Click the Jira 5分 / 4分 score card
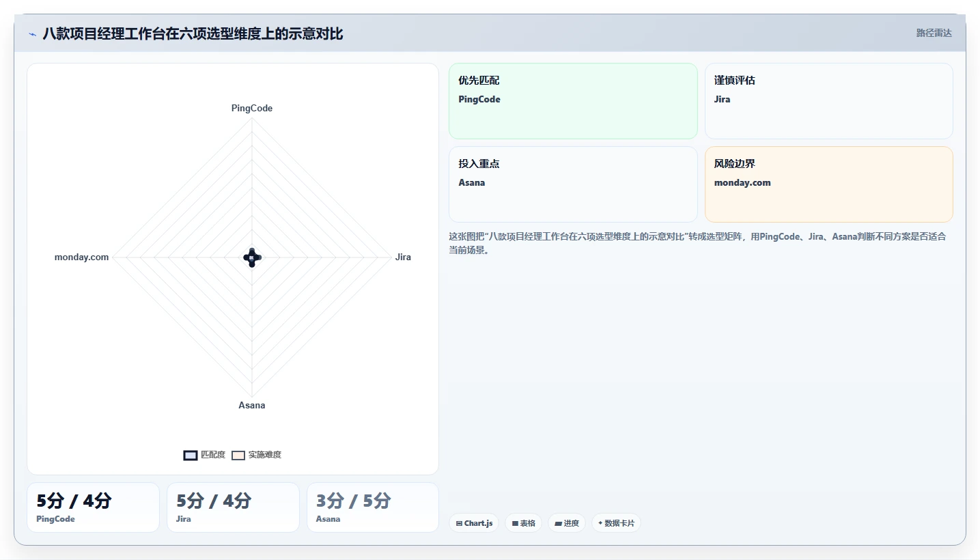980x560 pixels. click(233, 507)
